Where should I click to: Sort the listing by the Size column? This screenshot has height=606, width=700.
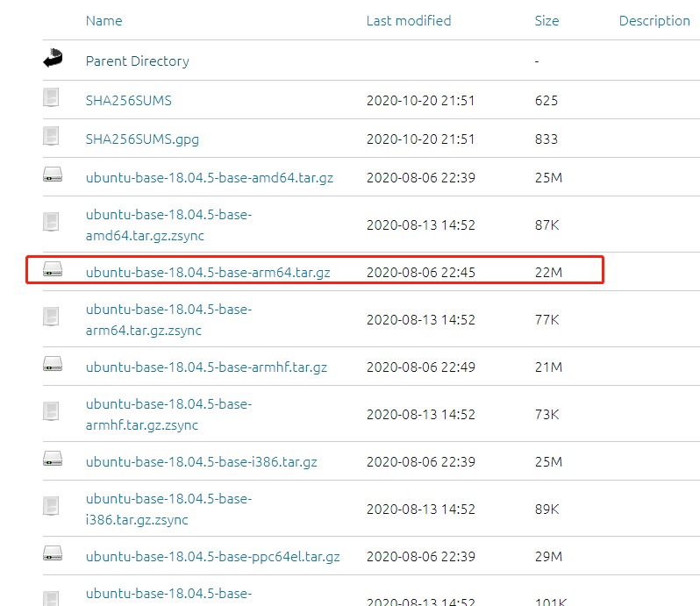coord(546,21)
